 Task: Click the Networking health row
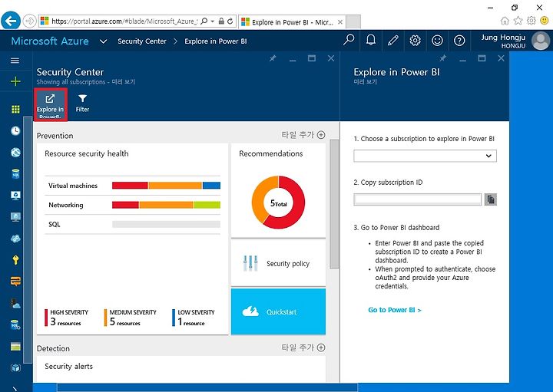(x=133, y=205)
